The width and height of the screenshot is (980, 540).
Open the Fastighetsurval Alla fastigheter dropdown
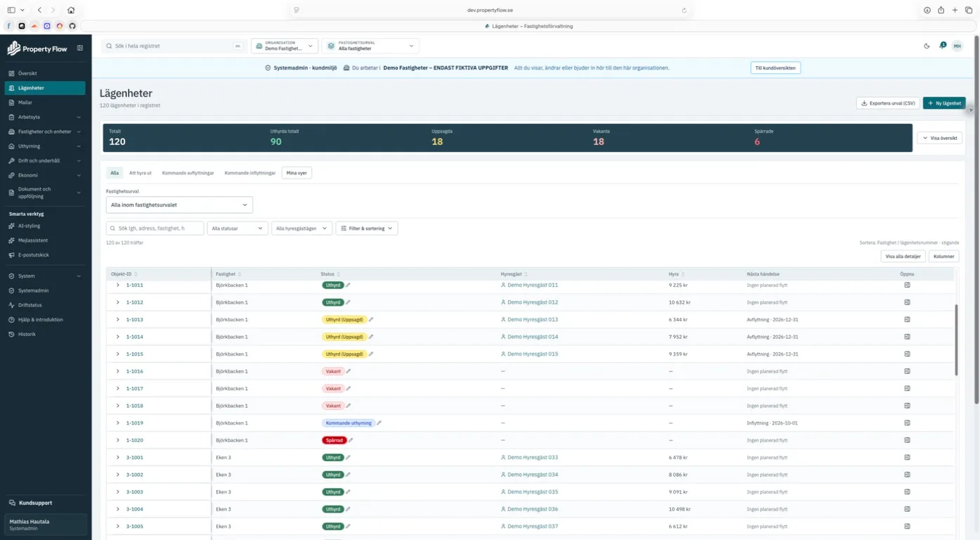[371, 46]
